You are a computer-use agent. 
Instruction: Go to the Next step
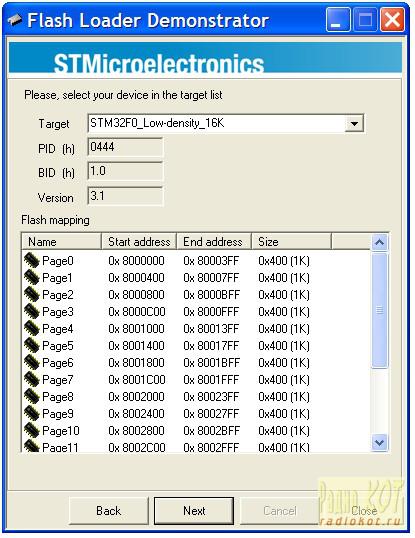coord(194,511)
